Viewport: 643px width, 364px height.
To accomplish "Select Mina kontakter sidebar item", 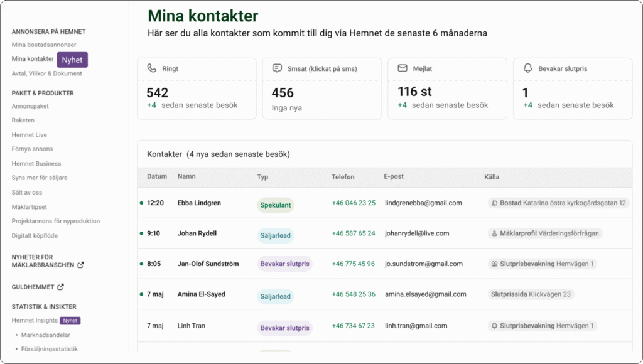I will 33,58.
